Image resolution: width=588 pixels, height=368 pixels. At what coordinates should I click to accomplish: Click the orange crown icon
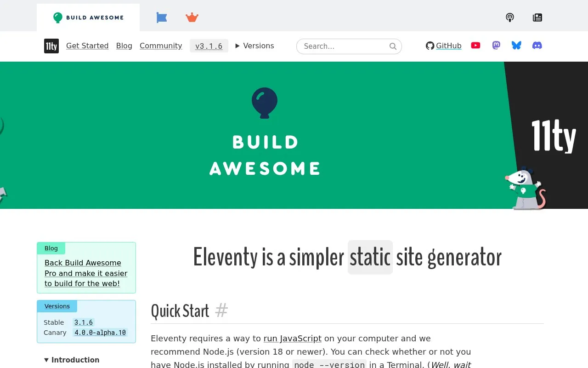192,17
